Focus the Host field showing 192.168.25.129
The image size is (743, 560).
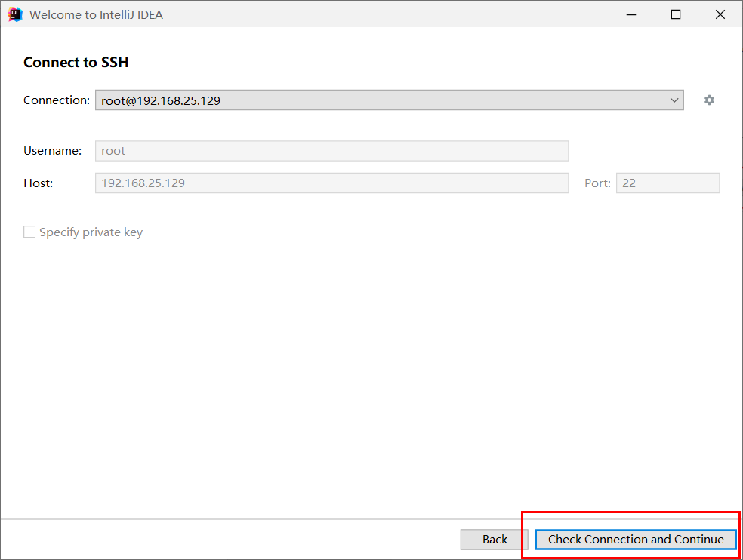click(331, 183)
